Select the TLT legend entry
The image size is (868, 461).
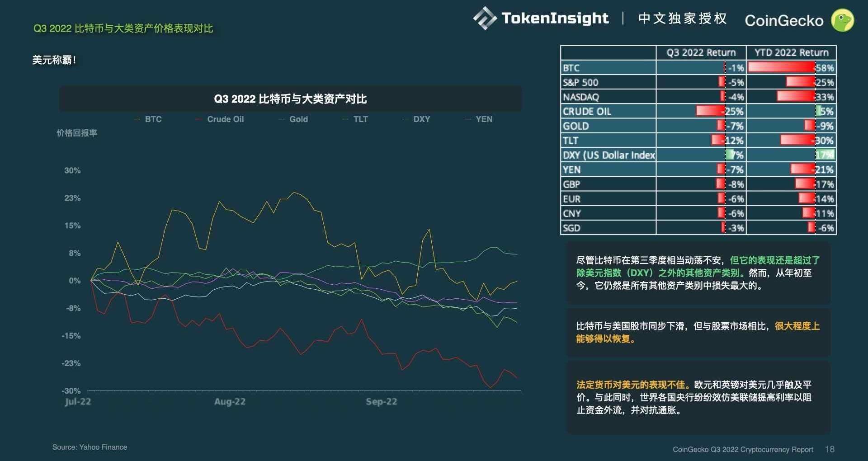pyautogui.click(x=355, y=119)
